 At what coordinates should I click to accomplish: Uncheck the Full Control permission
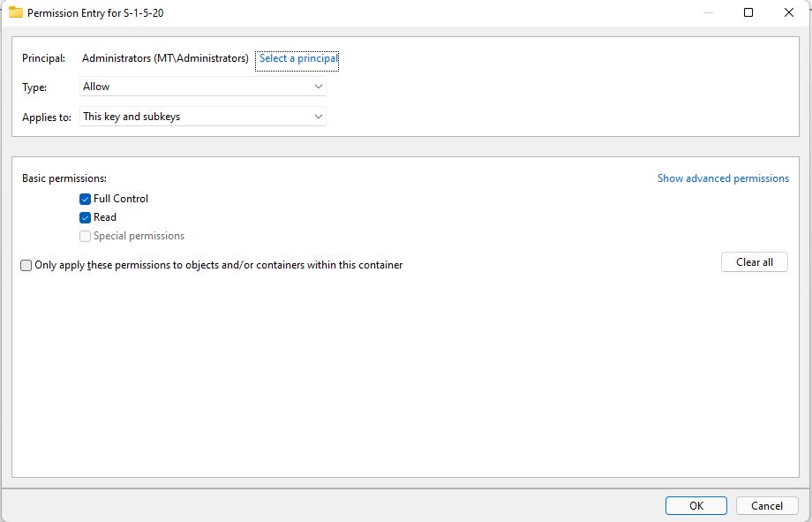coord(86,199)
